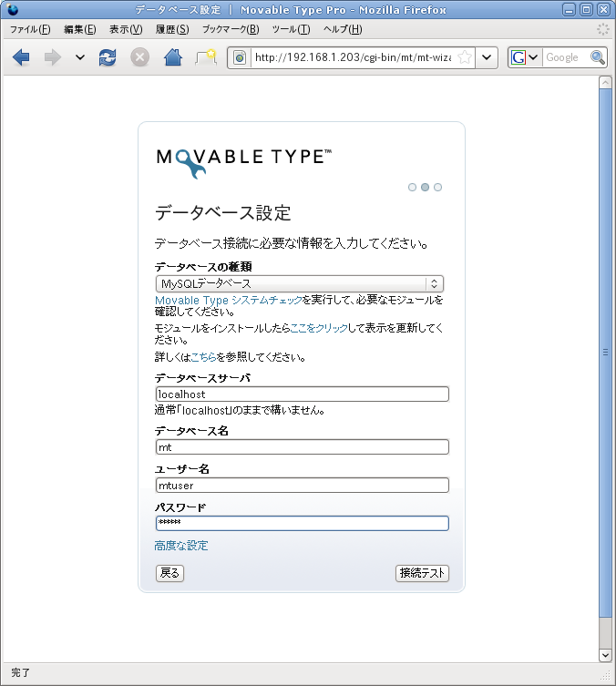Click the grayed Forward arrow button
The width and height of the screenshot is (616, 686).
point(53,57)
